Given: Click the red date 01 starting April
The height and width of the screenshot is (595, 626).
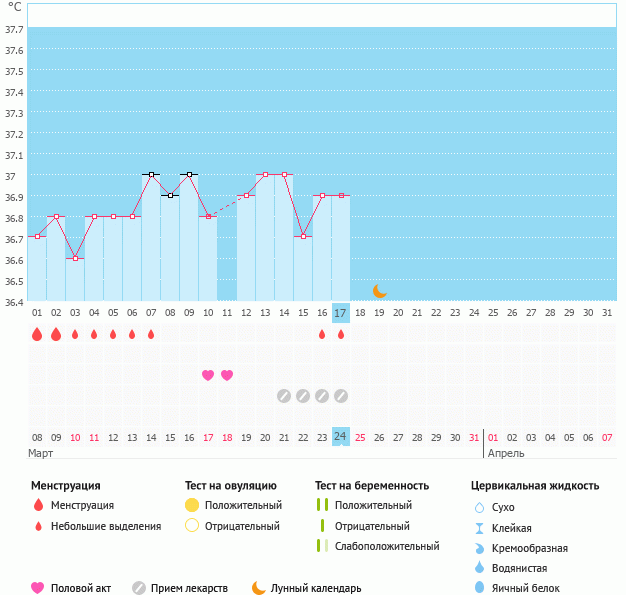Looking at the screenshot, I should click(x=493, y=437).
